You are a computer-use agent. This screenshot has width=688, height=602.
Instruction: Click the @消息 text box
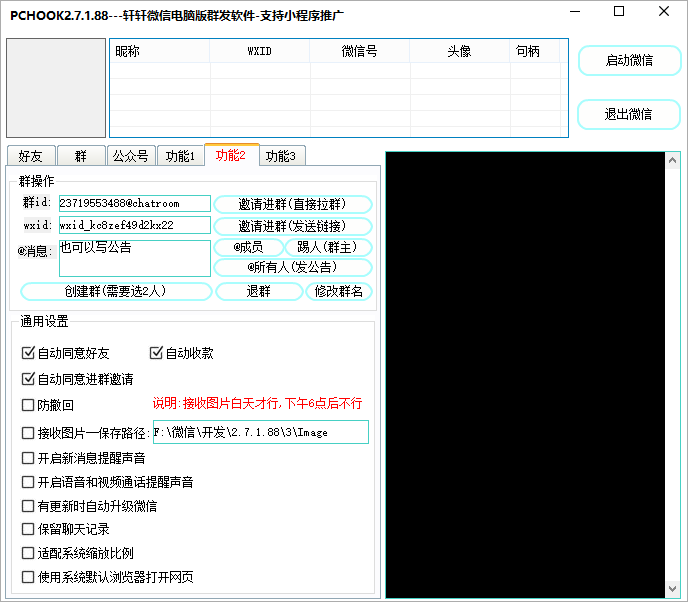(135, 258)
